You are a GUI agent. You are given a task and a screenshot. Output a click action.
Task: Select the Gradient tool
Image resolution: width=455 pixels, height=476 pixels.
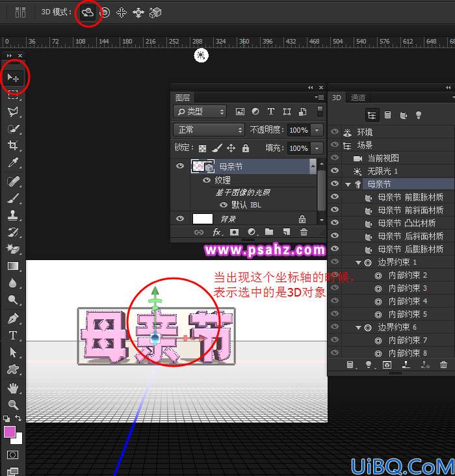[13, 266]
